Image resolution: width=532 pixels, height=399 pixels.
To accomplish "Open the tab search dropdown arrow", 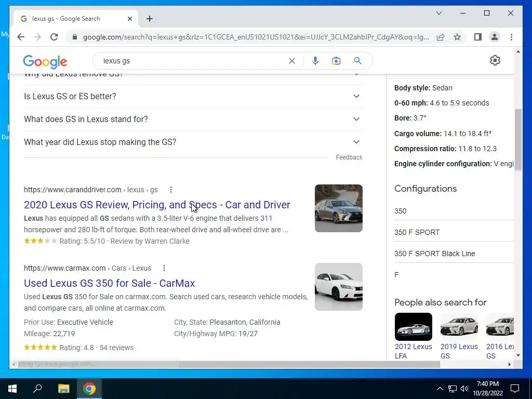I will pos(438,13).
